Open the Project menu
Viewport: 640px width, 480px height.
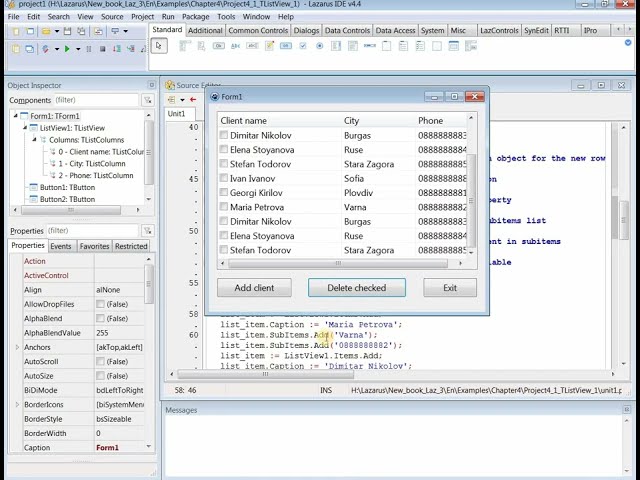[x=142, y=17]
